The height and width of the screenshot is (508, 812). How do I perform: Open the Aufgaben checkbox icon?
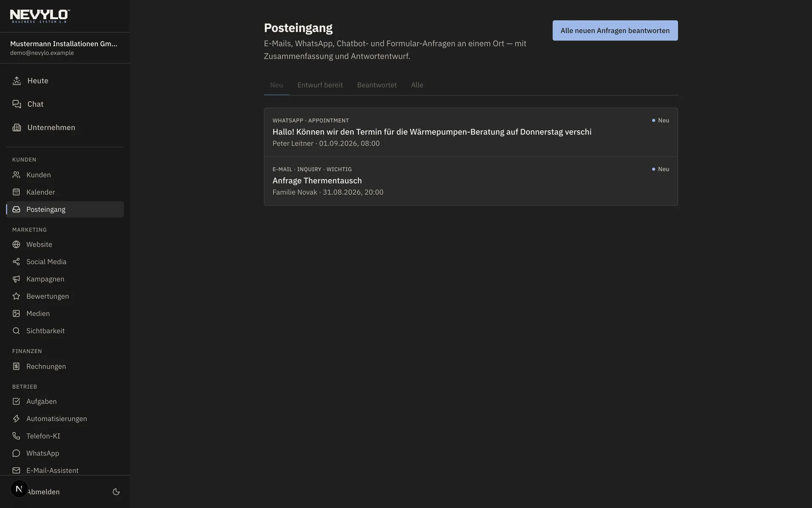tap(16, 401)
